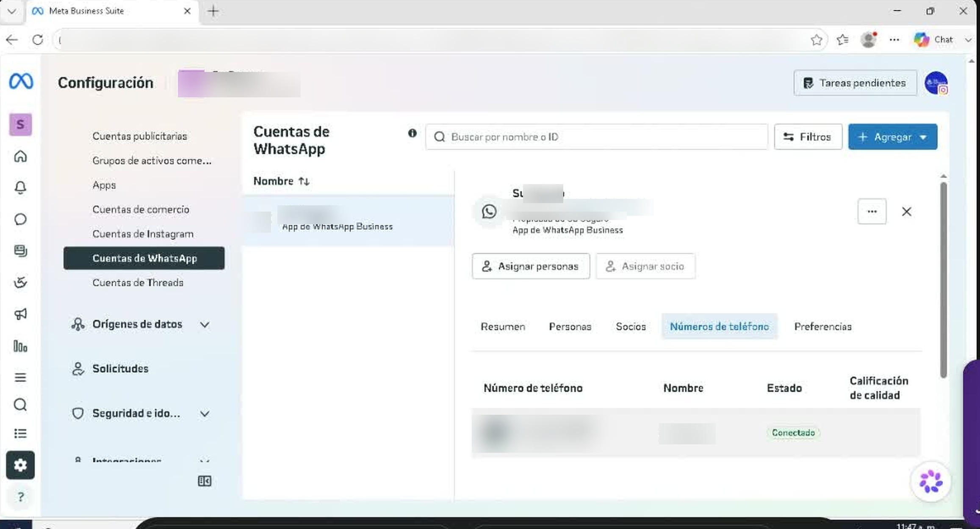Open the Agregar dropdown button
980x529 pixels.
coord(892,137)
